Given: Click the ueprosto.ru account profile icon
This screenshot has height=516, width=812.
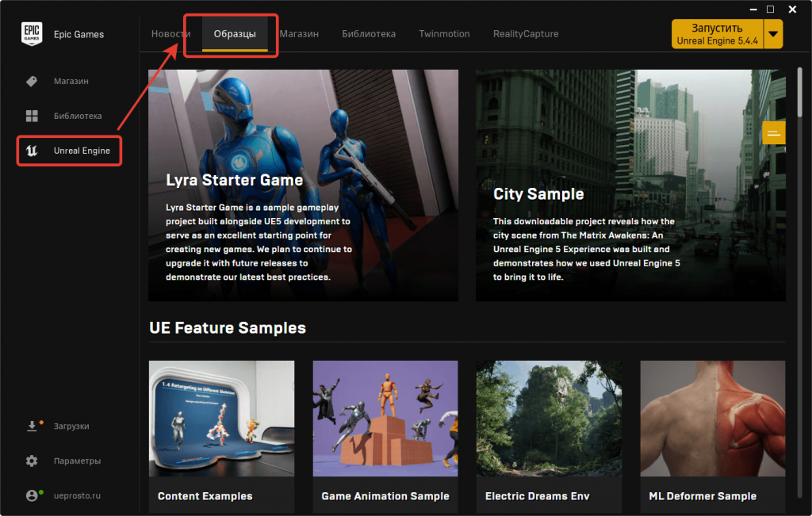Looking at the screenshot, I should coord(32,495).
